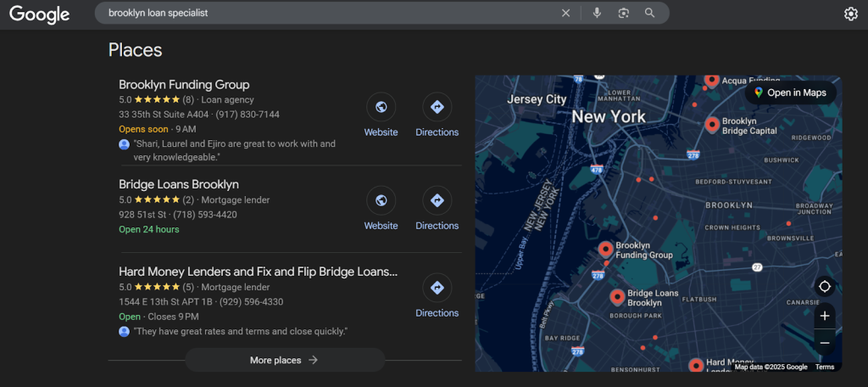Show more places
This screenshot has width=868, height=387.
285,360
